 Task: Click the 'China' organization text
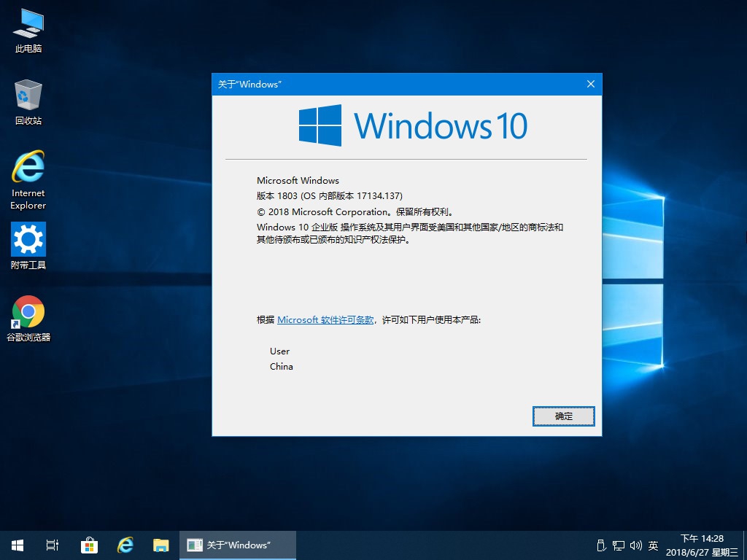coord(281,367)
